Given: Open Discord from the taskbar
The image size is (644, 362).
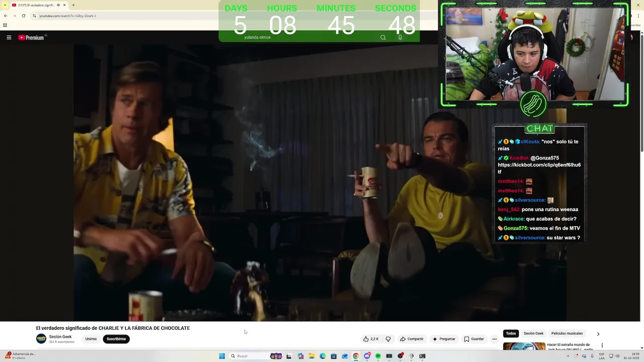Looking at the screenshot, I should [367, 356].
